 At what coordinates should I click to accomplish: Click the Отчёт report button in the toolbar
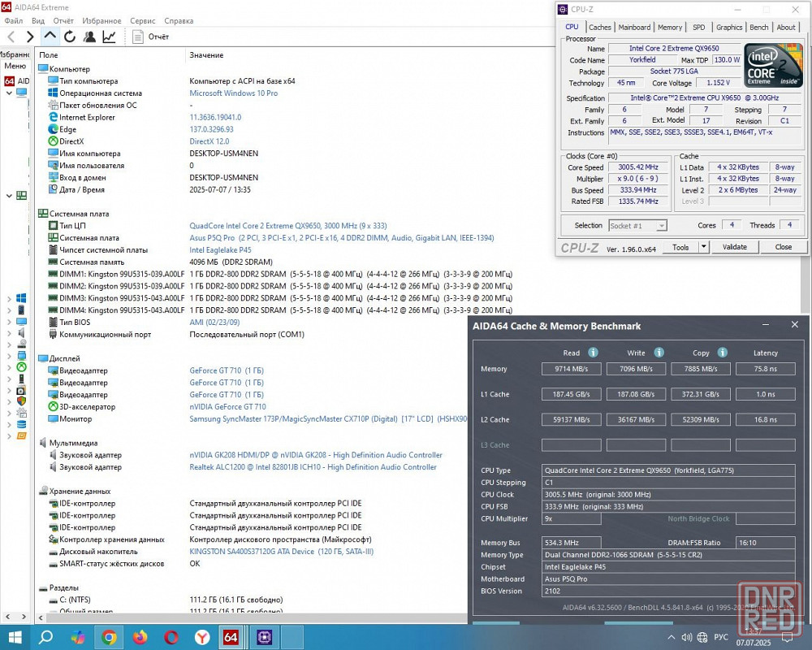tap(150, 37)
